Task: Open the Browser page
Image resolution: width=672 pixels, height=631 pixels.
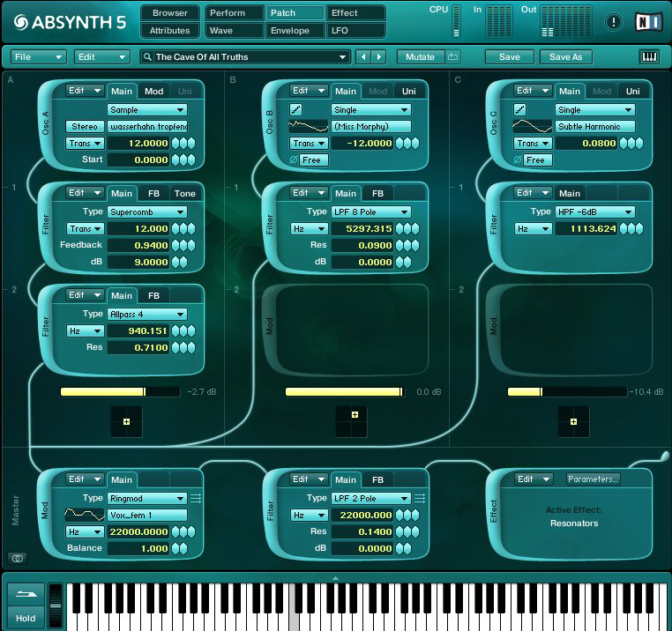Action: click(x=169, y=13)
